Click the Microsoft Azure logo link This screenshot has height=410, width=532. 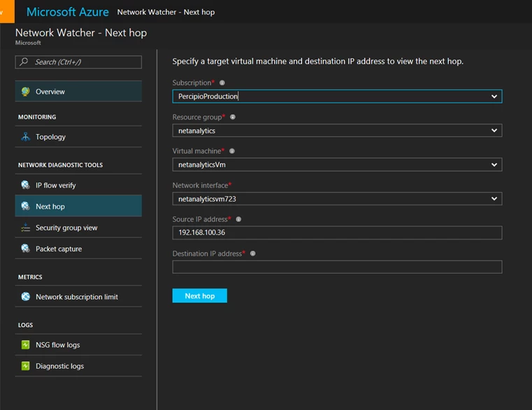pyautogui.click(x=68, y=12)
